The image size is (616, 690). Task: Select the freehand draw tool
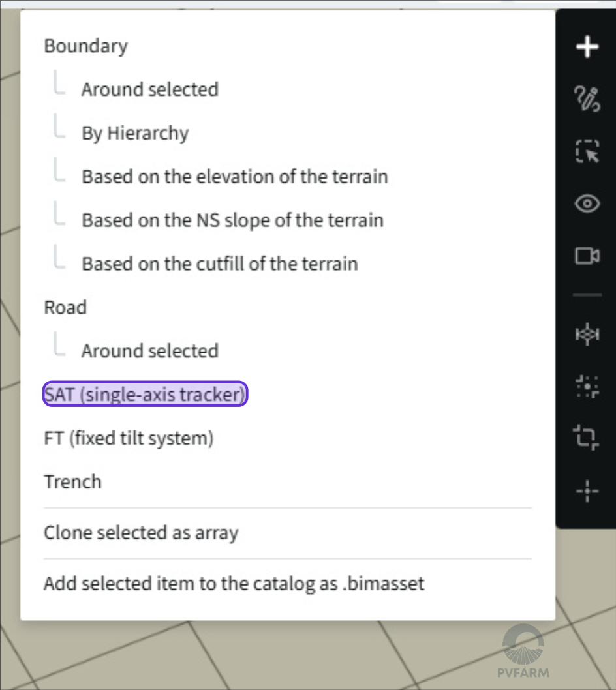587,99
